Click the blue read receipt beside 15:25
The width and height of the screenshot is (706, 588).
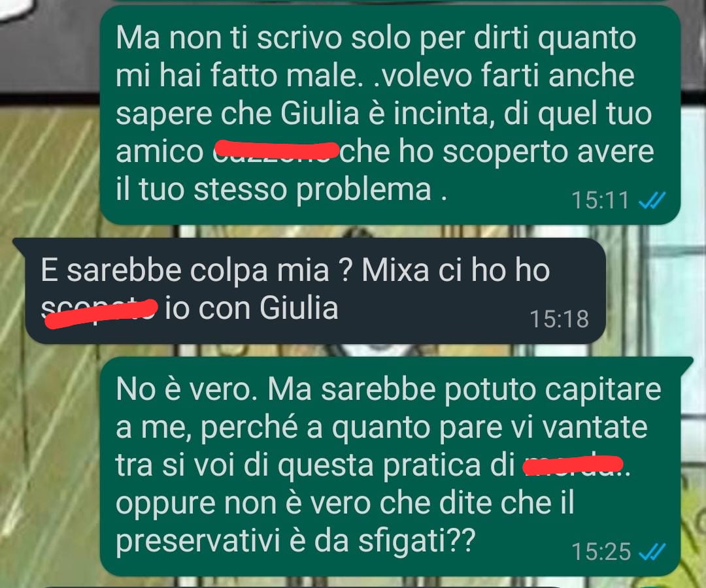tap(652, 552)
